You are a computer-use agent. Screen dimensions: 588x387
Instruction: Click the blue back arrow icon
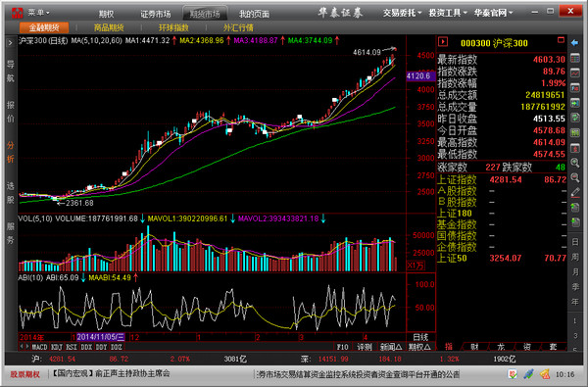[575, 43]
